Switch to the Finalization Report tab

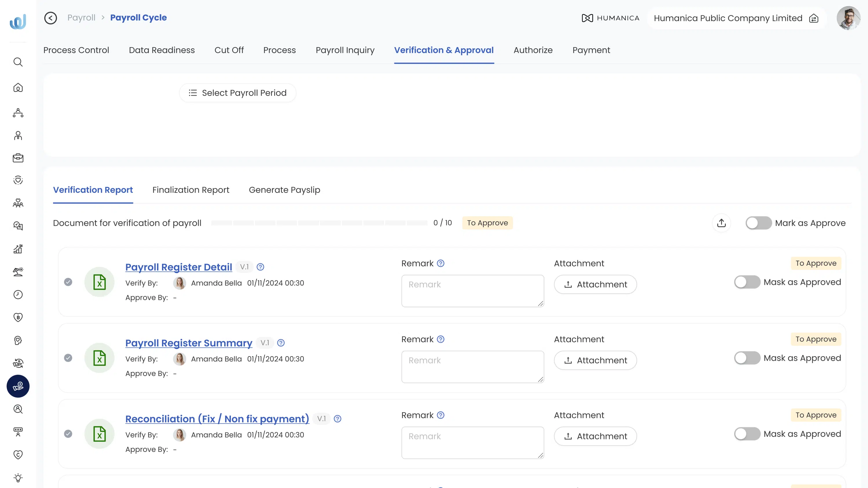click(191, 190)
